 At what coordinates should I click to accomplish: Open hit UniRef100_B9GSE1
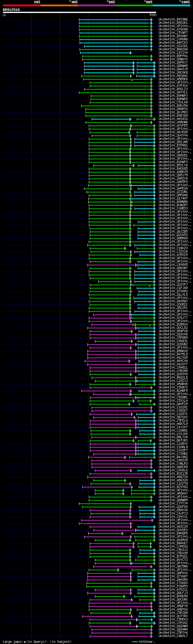(173, 23)
